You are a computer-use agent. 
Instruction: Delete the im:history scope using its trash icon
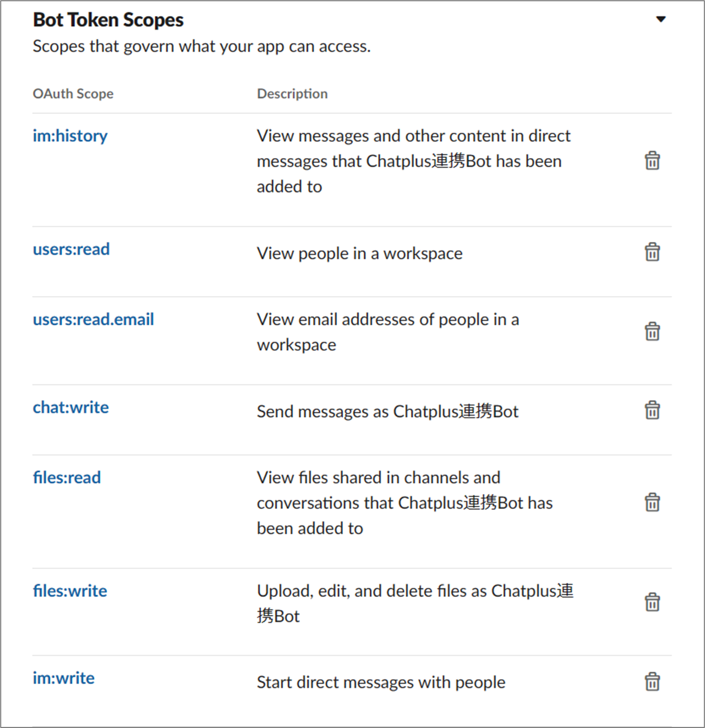click(x=652, y=161)
